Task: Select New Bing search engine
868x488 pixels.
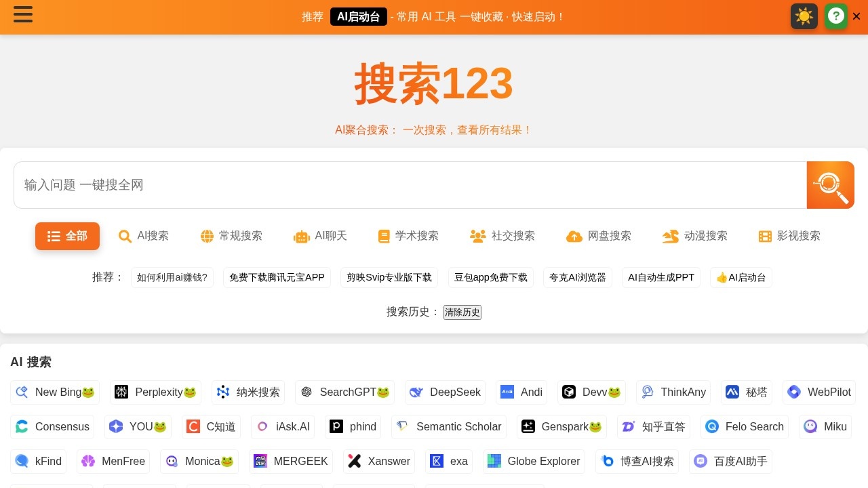Action: [55, 392]
